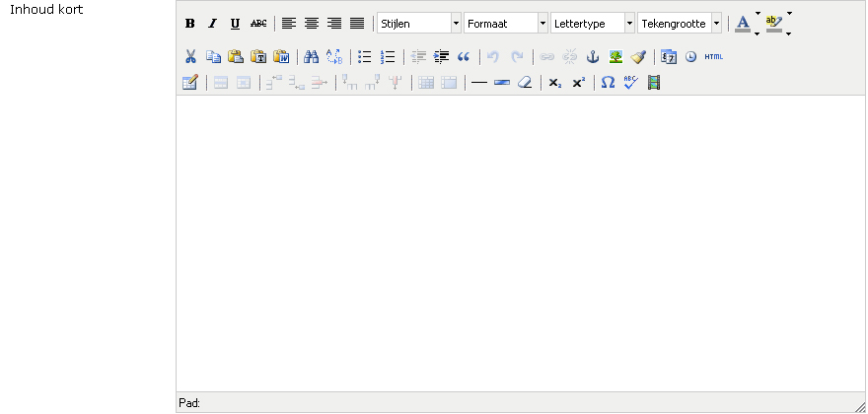Insert a bulleted list
The height and width of the screenshot is (414, 868).
(x=365, y=56)
